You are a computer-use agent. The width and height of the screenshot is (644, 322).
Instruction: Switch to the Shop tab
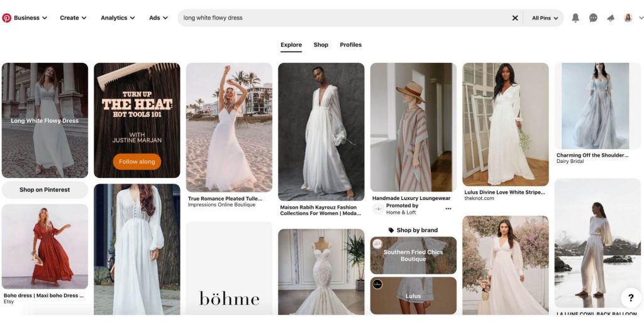tap(321, 45)
